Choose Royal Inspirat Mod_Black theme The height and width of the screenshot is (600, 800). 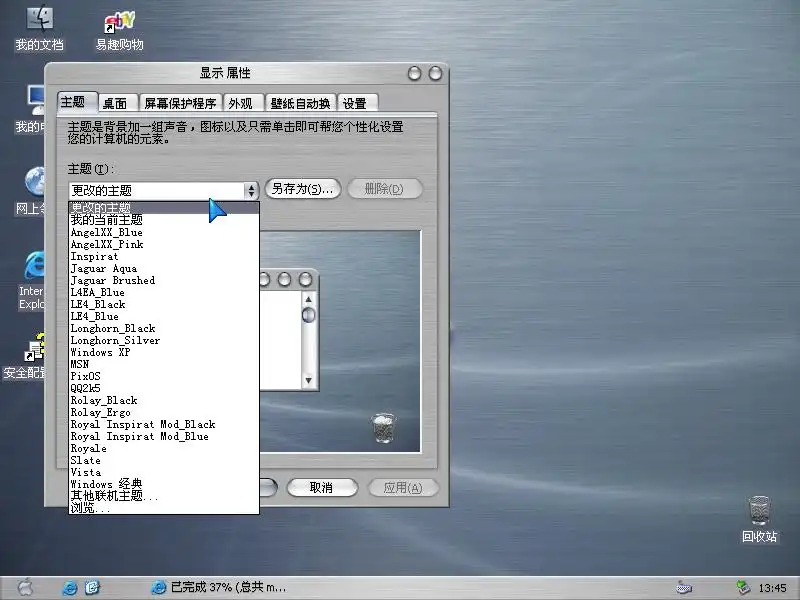pyautogui.click(x=164, y=424)
